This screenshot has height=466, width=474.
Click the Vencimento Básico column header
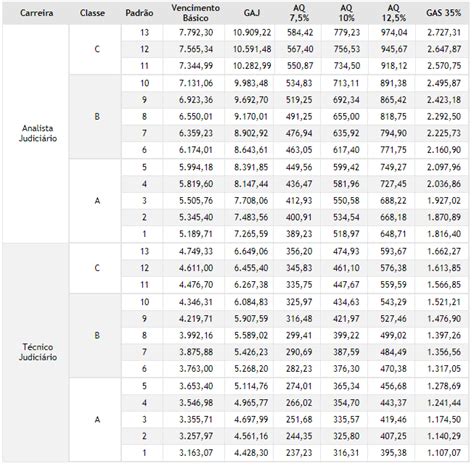(x=196, y=13)
